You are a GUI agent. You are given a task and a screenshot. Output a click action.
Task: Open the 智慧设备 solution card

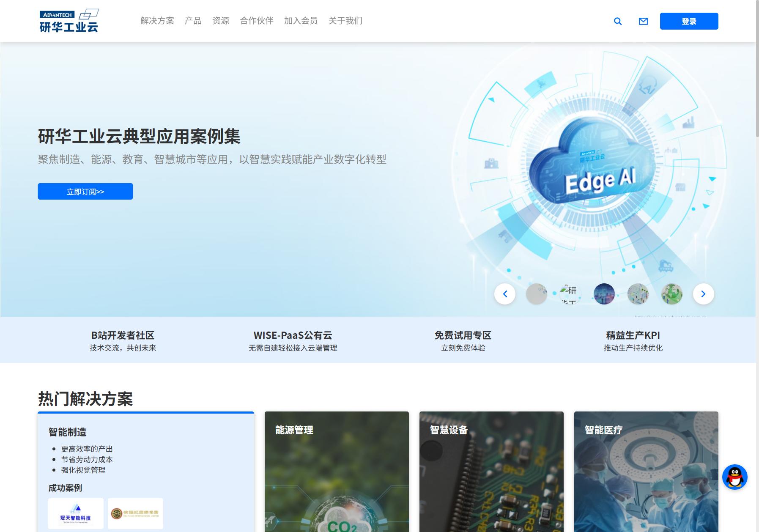(x=491, y=472)
